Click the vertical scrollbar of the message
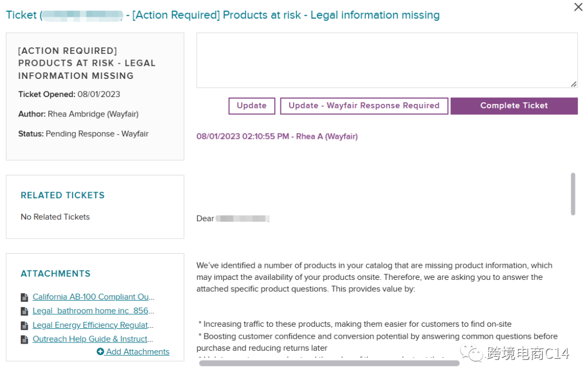588x379 pixels. (x=573, y=194)
